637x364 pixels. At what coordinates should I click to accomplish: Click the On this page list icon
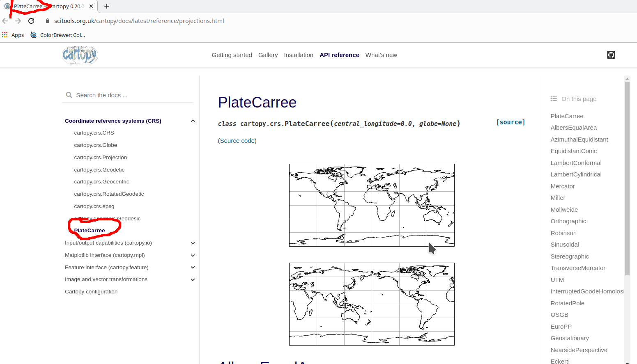tap(554, 99)
